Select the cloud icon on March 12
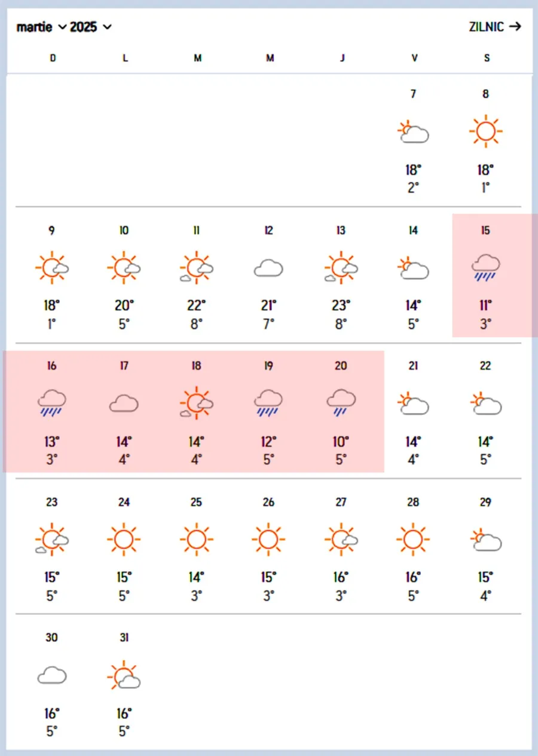Viewport: 538px width, 756px height. pyautogui.click(x=268, y=268)
